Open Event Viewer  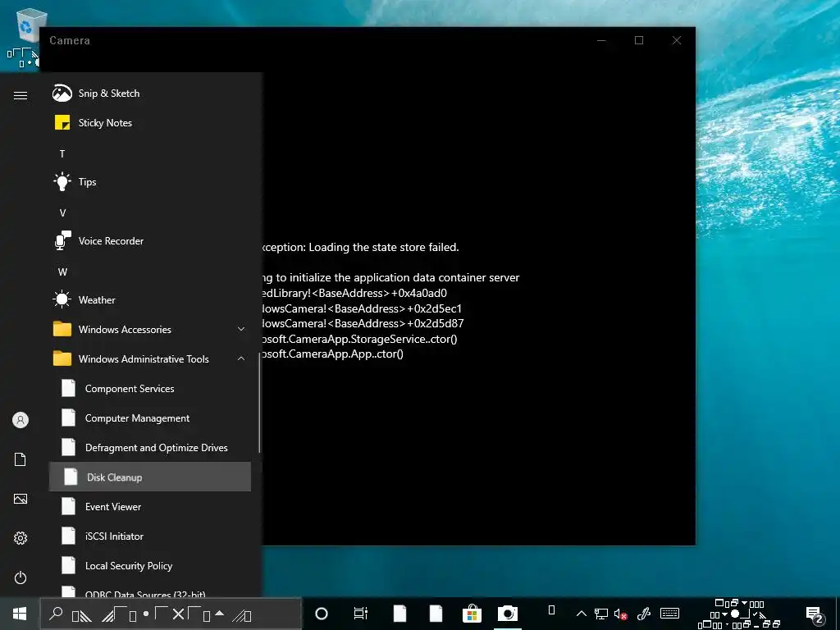click(x=149, y=506)
